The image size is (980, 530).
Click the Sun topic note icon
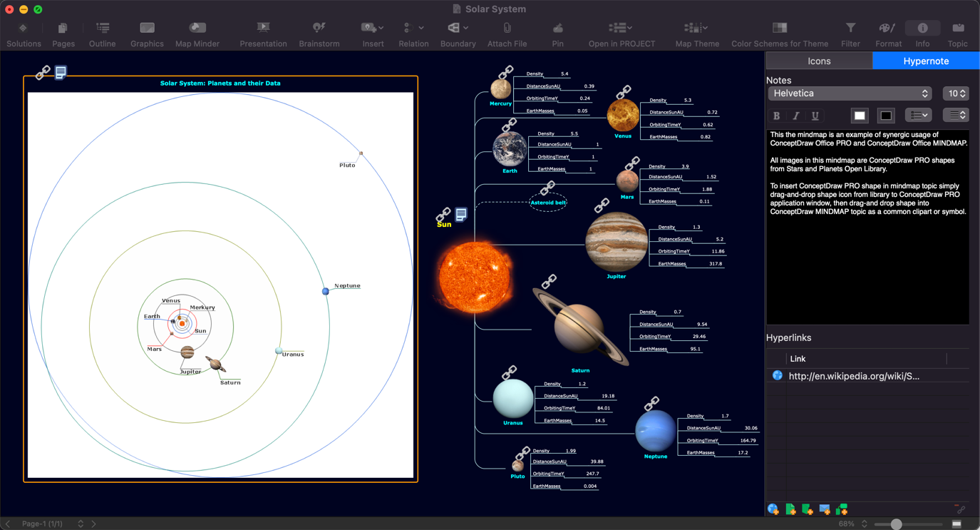click(461, 214)
